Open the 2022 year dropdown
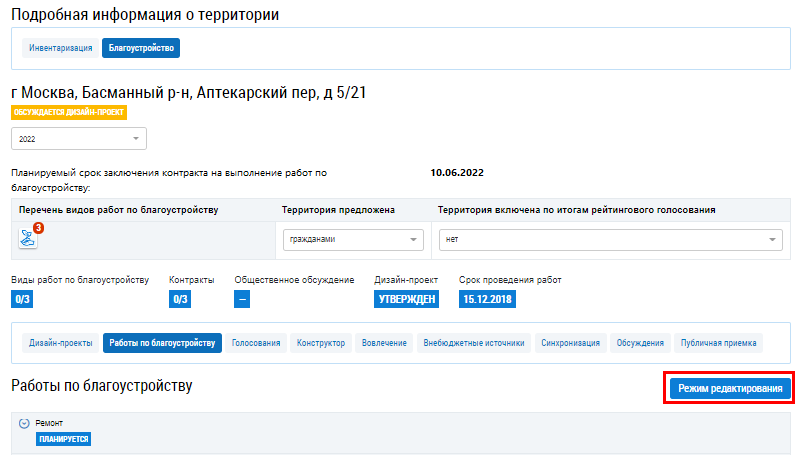 tap(79, 139)
